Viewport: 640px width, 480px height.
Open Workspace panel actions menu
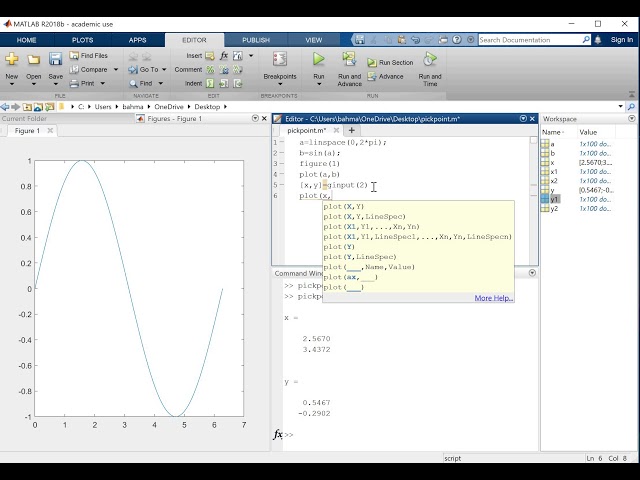(x=632, y=119)
